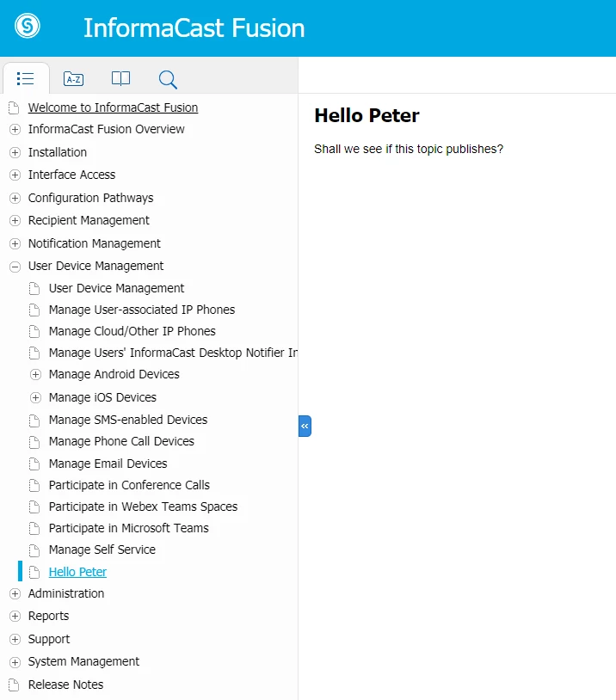Click page icon beside Participate in Webex Teams Spaces
Viewport: 616px width, 700px height.
(x=34, y=507)
